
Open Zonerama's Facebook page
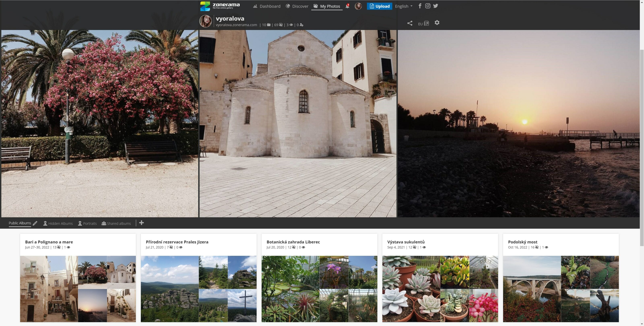pos(420,6)
